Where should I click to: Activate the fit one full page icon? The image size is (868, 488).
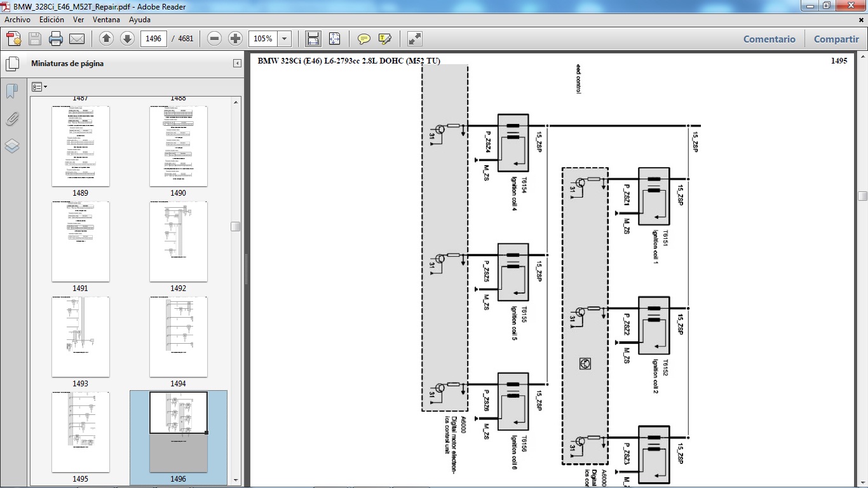click(334, 39)
